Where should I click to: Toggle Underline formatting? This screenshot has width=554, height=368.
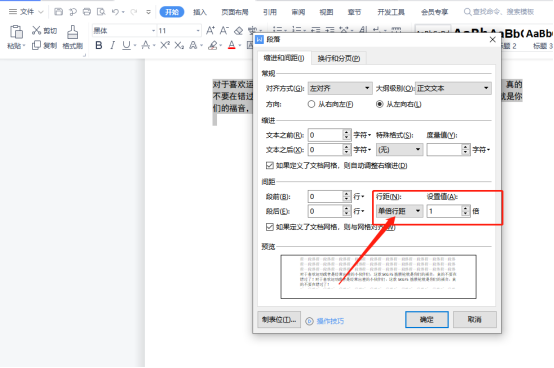126,45
